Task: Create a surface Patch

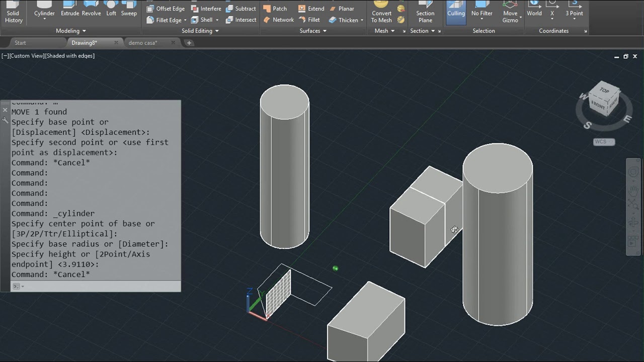Action: (275, 9)
